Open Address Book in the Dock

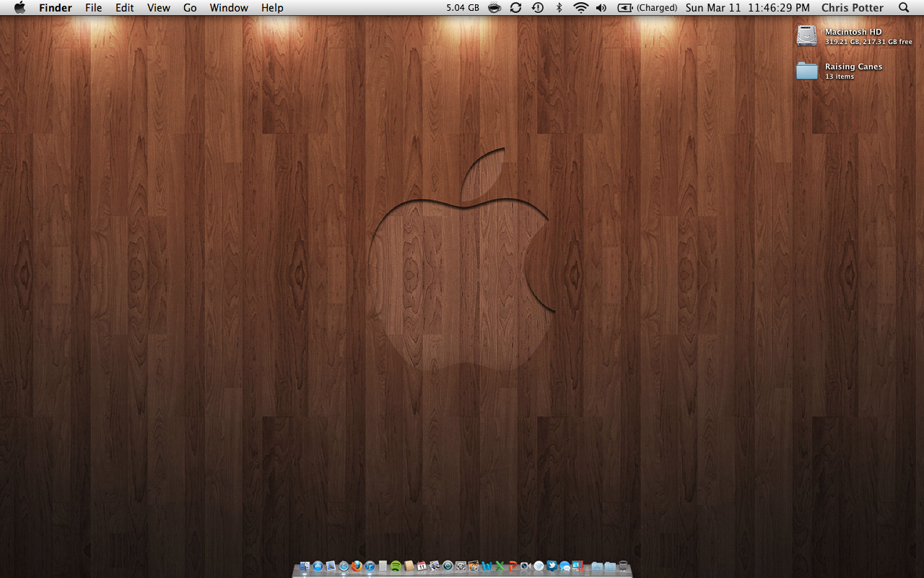(409, 566)
